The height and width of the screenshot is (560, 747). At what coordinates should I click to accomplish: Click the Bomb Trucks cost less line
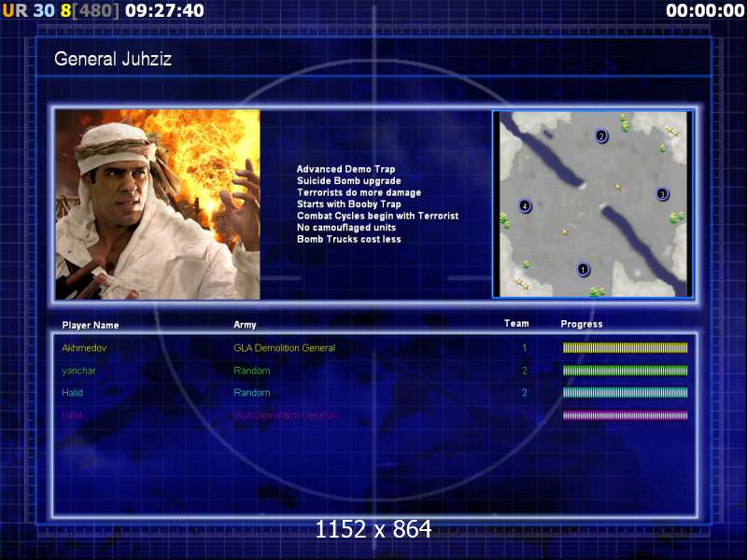348,239
